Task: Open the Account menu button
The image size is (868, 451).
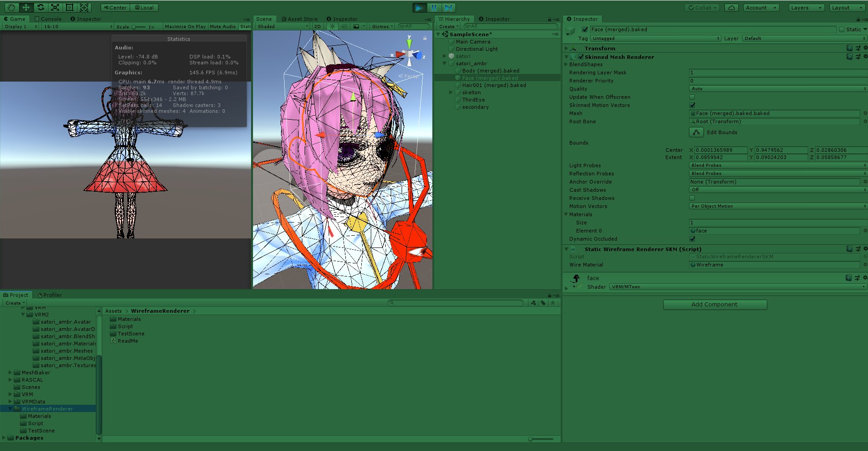Action: coord(761,8)
